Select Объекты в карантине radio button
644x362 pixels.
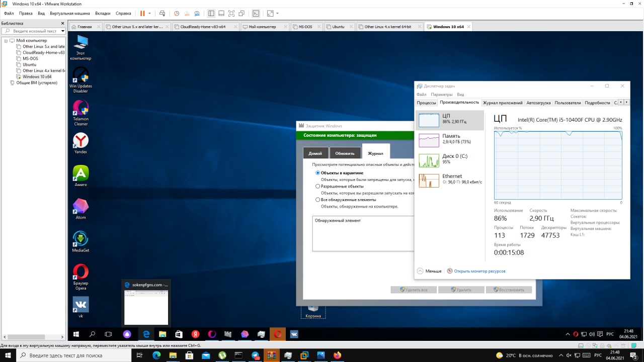pos(317,173)
